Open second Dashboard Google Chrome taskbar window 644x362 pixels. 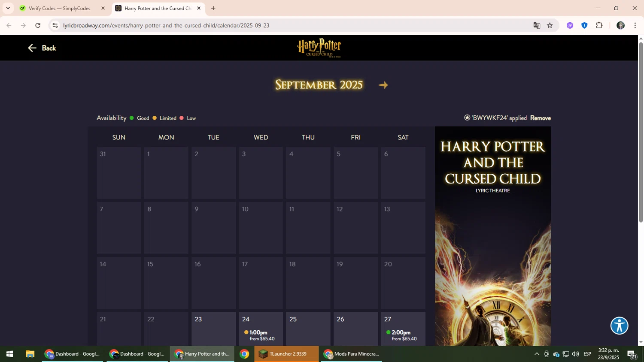[x=137, y=354]
